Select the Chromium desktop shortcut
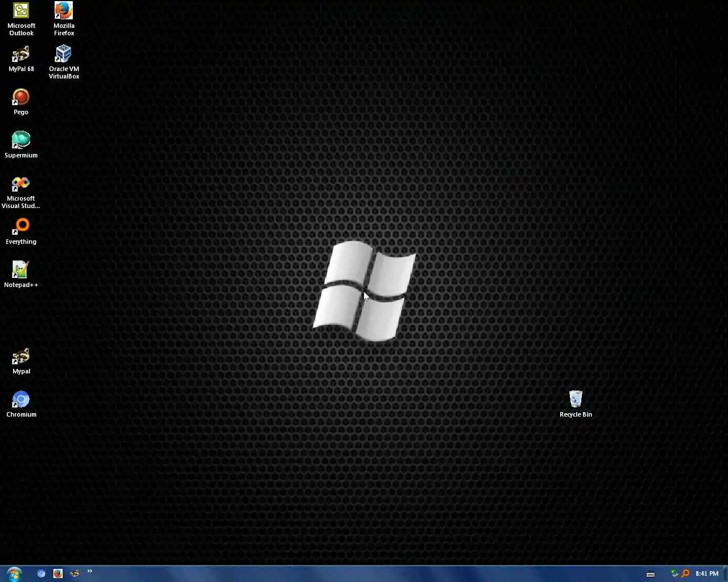 coord(21,405)
